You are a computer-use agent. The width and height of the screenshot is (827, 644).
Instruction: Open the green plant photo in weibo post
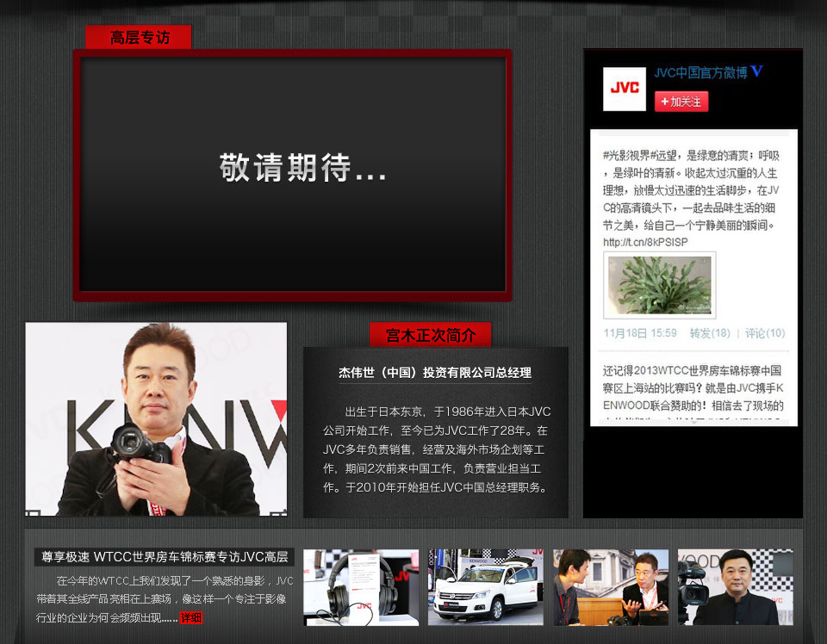coord(659,285)
